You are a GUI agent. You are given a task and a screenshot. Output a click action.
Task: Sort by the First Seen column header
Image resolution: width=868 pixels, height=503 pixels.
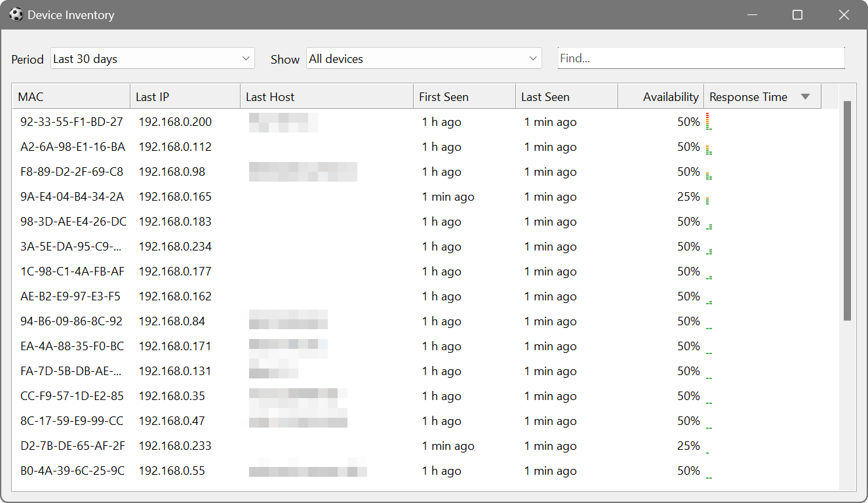click(464, 96)
